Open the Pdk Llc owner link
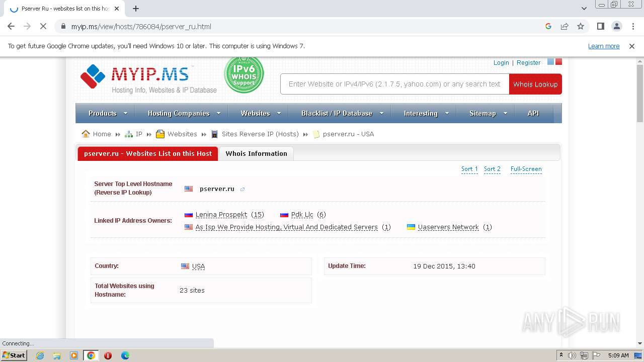644x362 pixels. click(x=302, y=215)
